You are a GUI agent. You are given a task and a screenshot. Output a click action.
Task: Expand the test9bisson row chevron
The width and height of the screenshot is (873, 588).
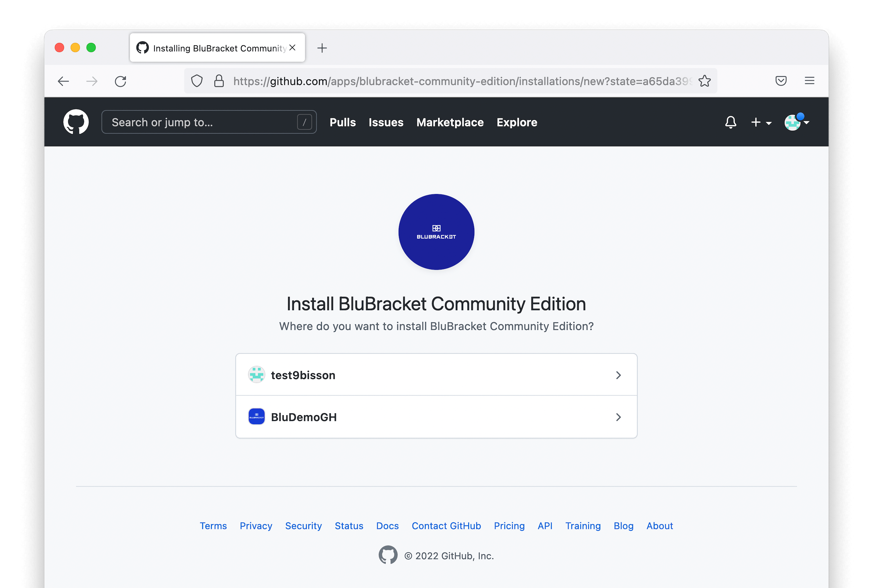click(x=618, y=375)
